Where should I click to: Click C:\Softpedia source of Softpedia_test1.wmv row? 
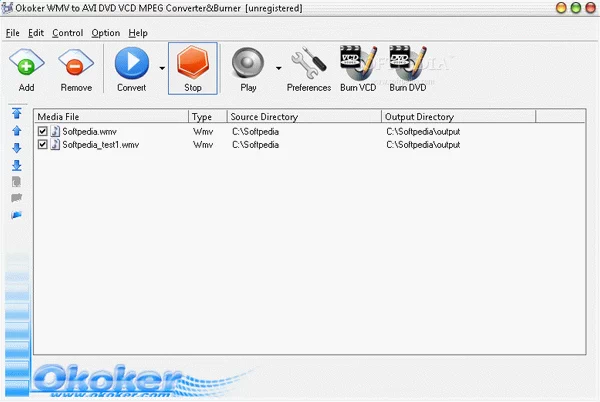point(255,145)
